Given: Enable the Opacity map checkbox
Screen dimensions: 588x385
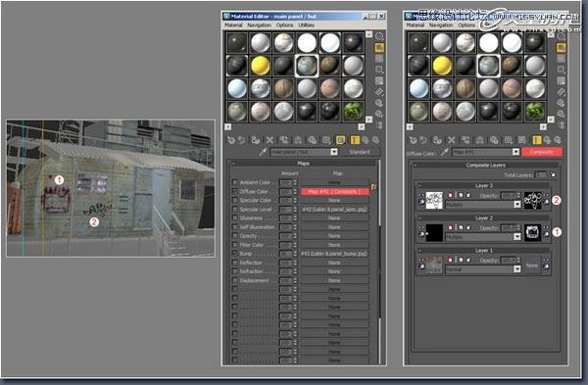Looking at the screenshot, I should tap(235, 236).
